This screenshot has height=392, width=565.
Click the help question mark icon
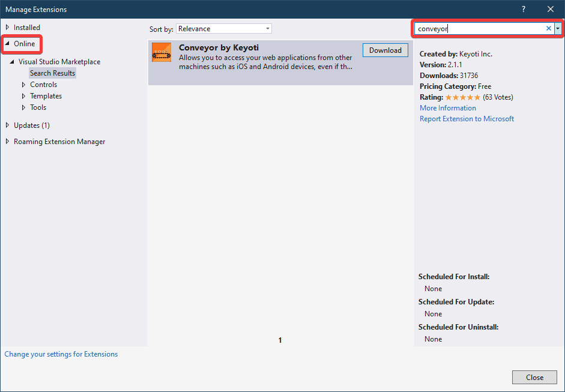(524, 9)
